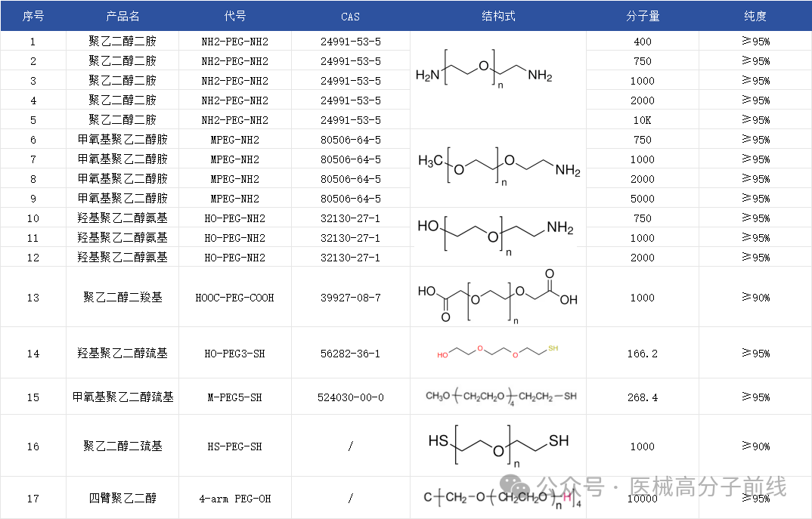812x519 pixels.
Task: Click the 4-arm PEG-OH code cell
Action: (x=235, y=499)
